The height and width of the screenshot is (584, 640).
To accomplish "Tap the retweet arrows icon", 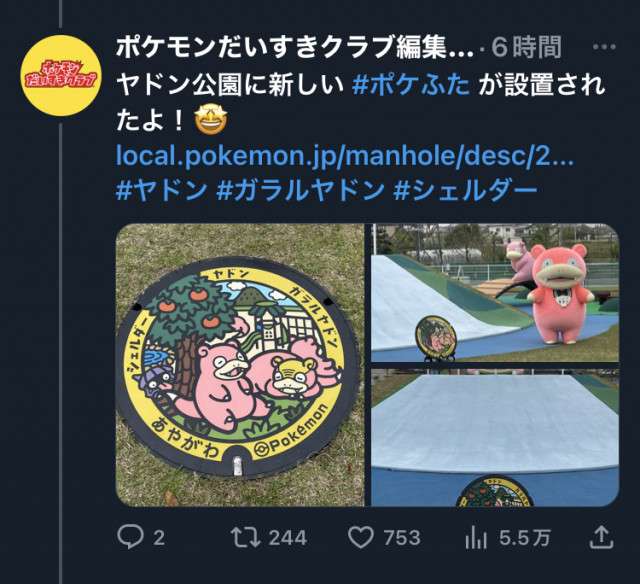I will (245, 537).
